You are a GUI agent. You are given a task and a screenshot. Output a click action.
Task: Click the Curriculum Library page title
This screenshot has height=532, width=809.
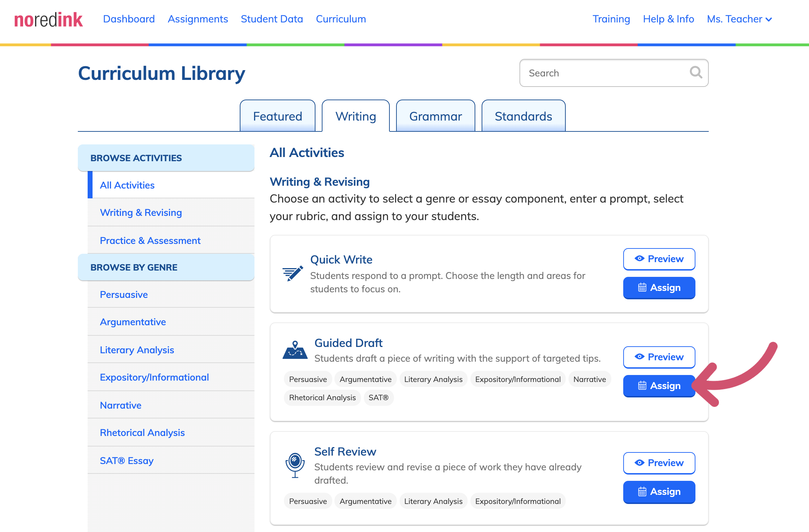(162, 74)
